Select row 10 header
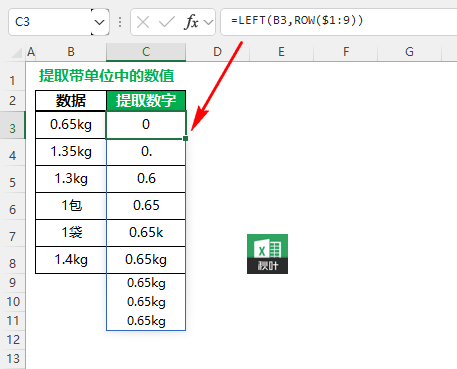457x369 pixels. 13,302
